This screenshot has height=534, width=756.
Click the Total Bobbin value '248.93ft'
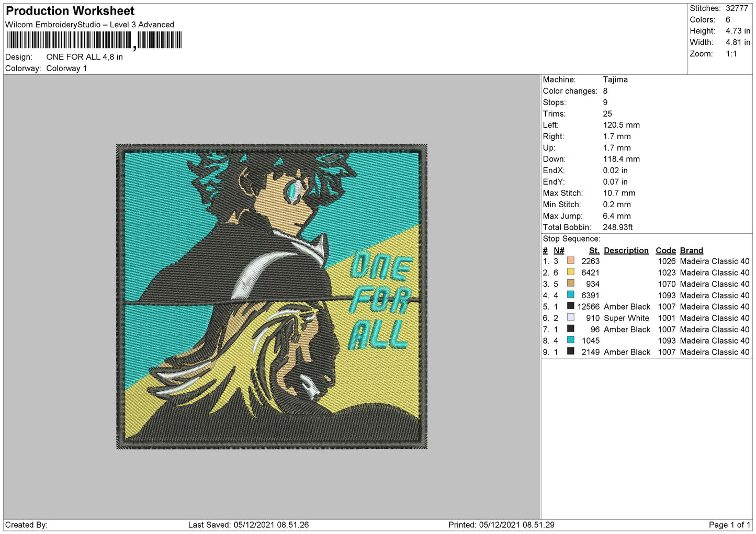point(618,228)
